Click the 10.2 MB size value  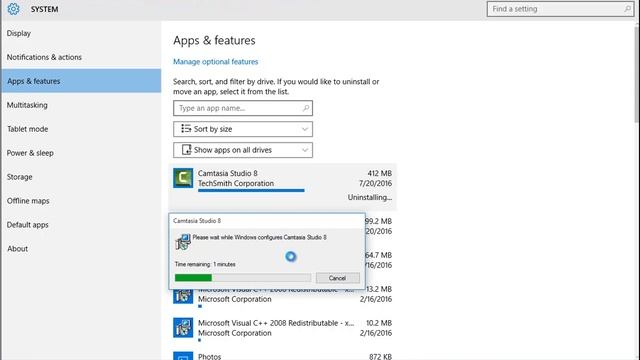click(379, 323)
